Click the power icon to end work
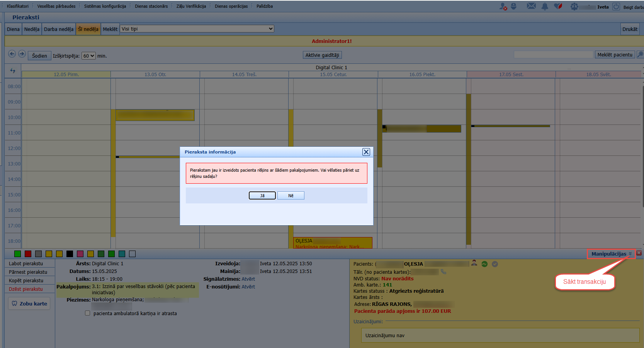644x348 pixels. [616, 7]
